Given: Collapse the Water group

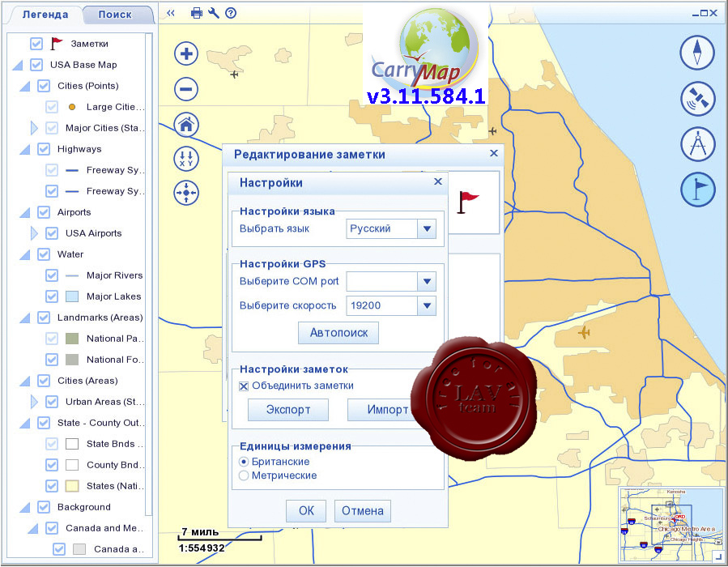Looking at the screenshot, I should 25,255.
